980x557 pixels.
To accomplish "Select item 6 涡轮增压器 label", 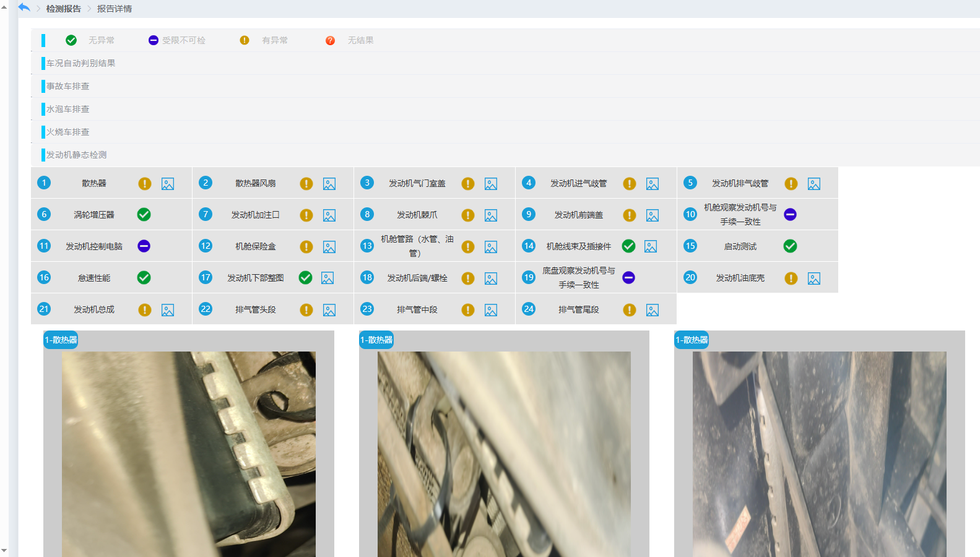I will click(94, 215).
